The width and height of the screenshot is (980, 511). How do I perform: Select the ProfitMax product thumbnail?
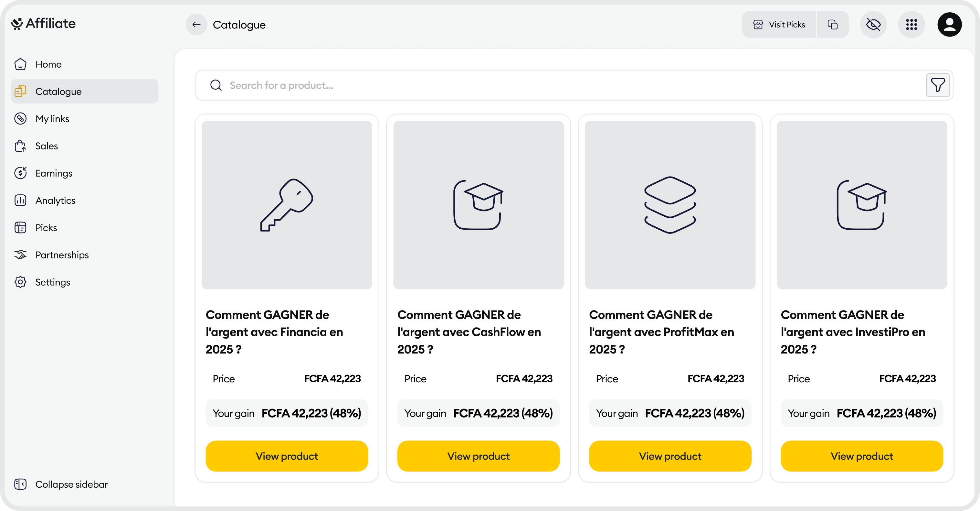[670, 205]
